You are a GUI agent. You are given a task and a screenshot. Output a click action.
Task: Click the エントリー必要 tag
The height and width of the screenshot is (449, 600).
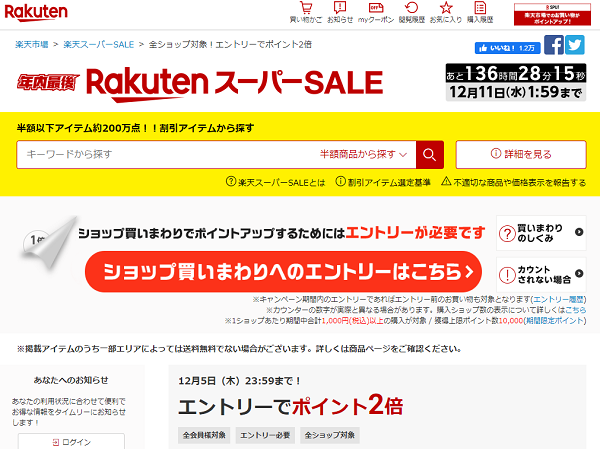click(x=265, y=435)
